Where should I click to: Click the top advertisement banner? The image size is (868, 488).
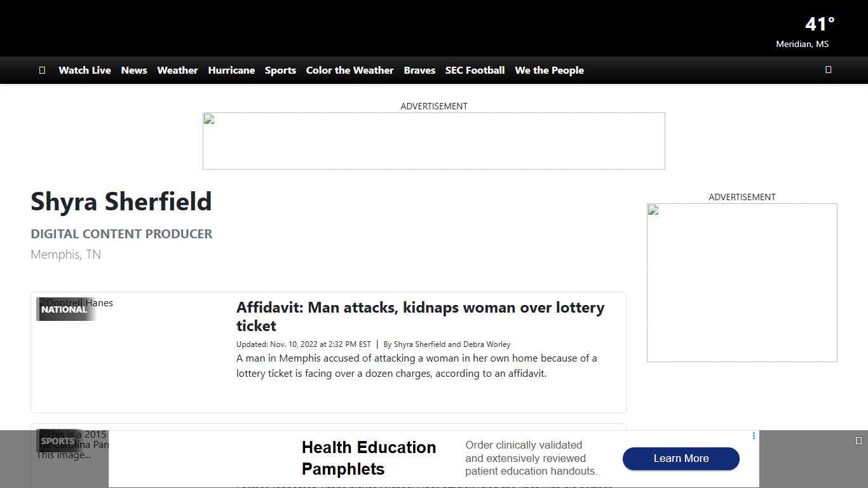(x=433, y=141)
